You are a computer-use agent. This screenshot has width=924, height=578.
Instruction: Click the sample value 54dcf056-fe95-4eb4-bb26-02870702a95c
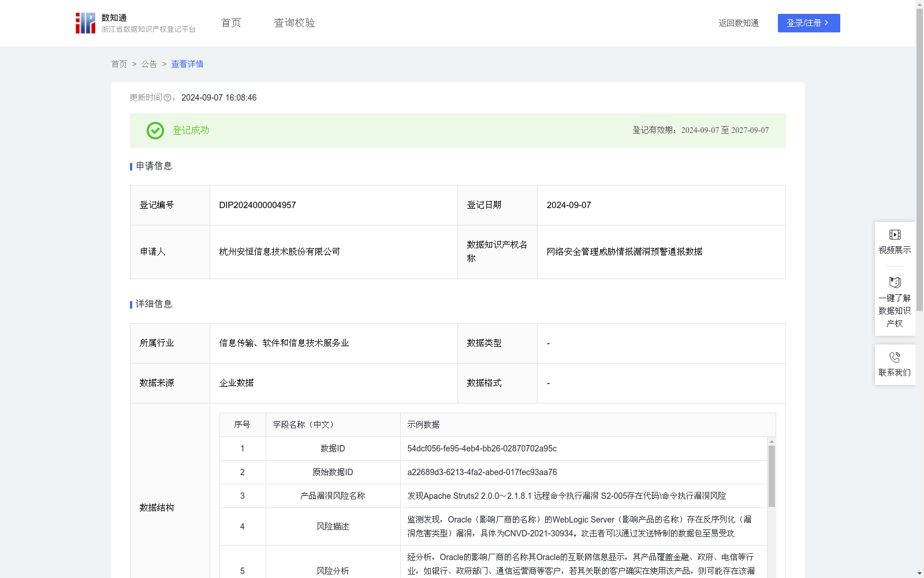point(482,449)
